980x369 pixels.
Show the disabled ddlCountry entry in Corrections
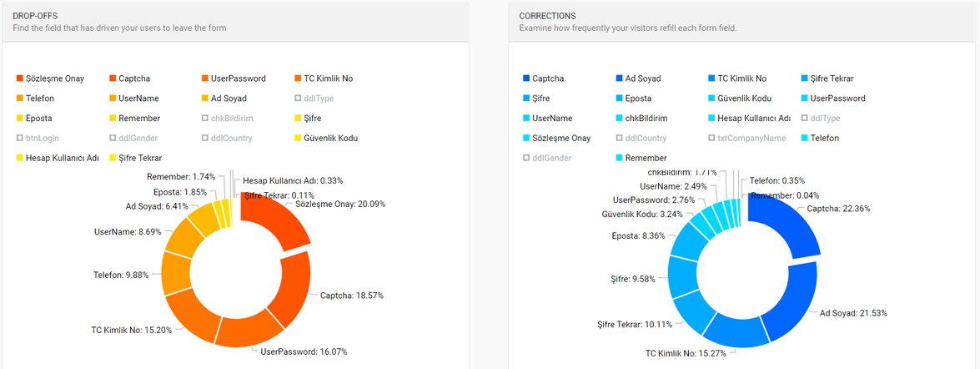coord(646,138)
